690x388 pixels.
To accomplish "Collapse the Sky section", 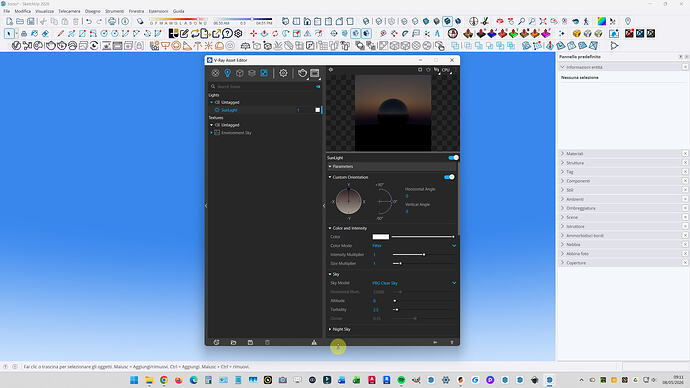I will 330,275.
